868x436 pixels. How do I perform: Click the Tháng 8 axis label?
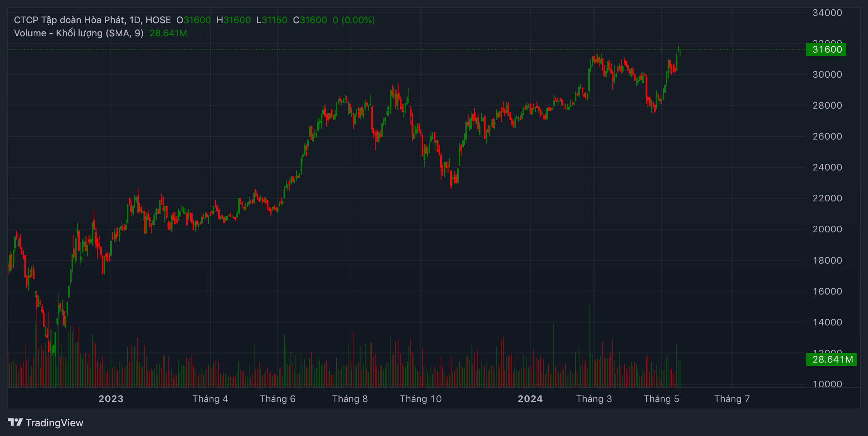pos(350,399)
